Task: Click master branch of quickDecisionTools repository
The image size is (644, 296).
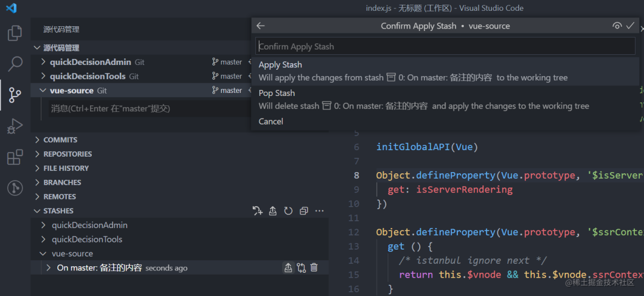Action: pos(227,76)
